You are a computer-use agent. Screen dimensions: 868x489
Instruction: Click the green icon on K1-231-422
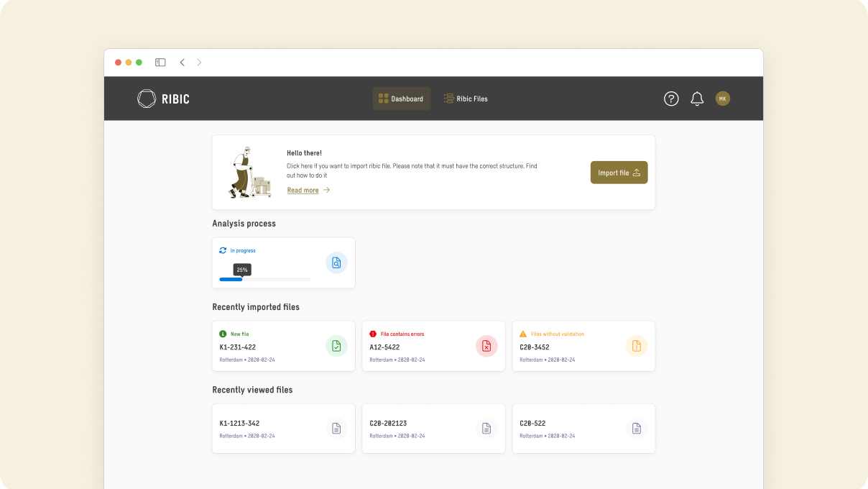coord(336,346)
